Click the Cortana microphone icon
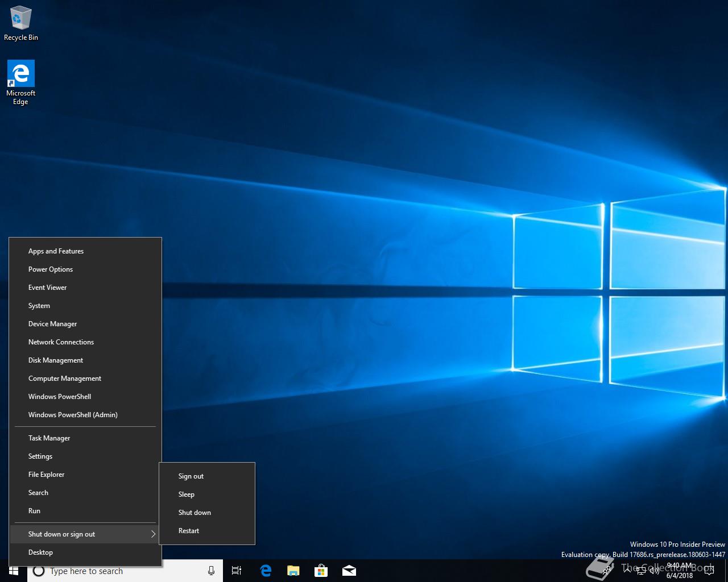Screen dimensions: 728x582 tap(211, 571)
